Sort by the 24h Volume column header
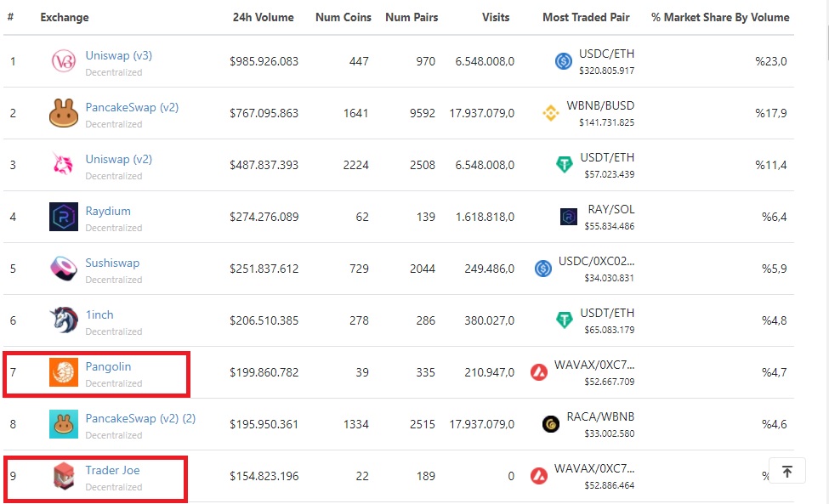The width and height of the screenshot is (829, 504). pos(264,18)
